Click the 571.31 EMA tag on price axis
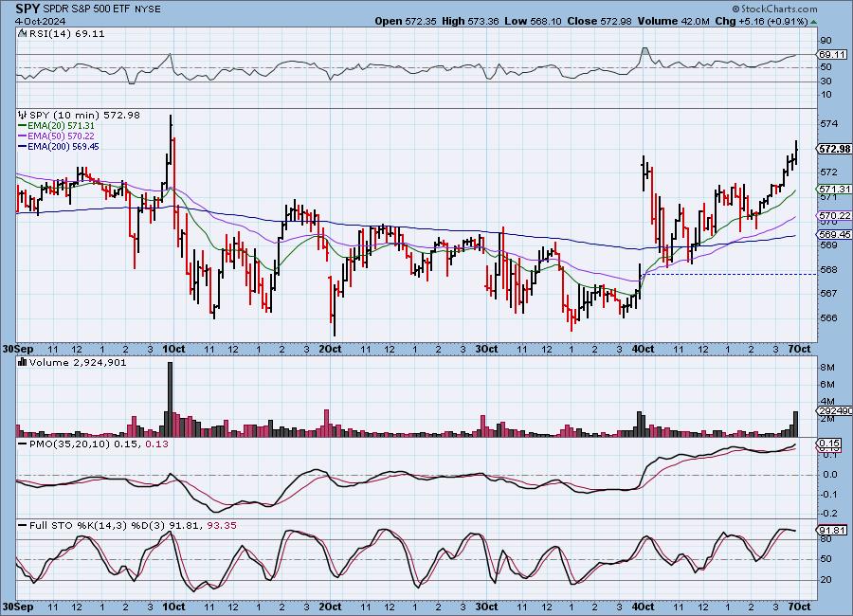The height and width of the screenshot is (616, 853). pyautogui.click(x=834, y=189)
